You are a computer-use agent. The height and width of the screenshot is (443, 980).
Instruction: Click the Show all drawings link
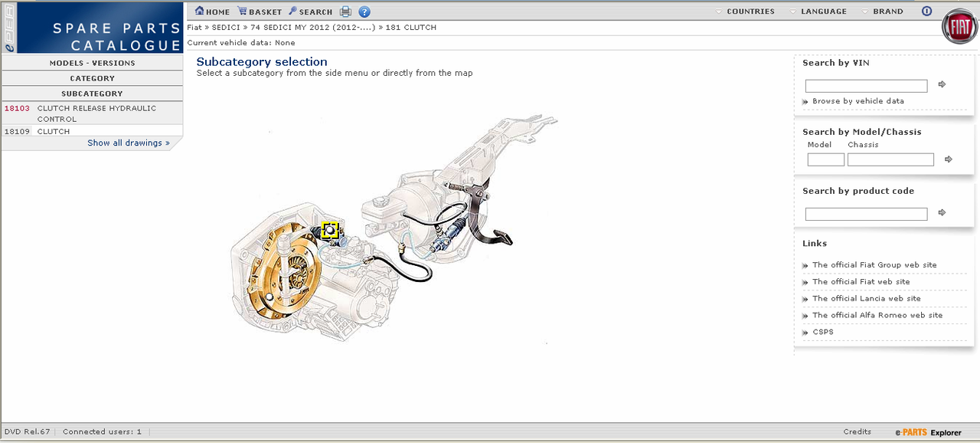coord(129,143)
